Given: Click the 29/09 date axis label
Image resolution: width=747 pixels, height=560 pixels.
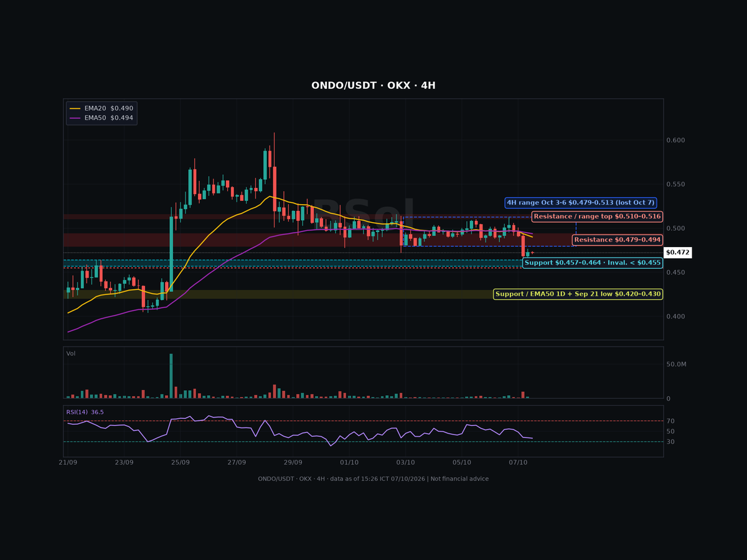Looking at the screenshot, I should point(293,463).
